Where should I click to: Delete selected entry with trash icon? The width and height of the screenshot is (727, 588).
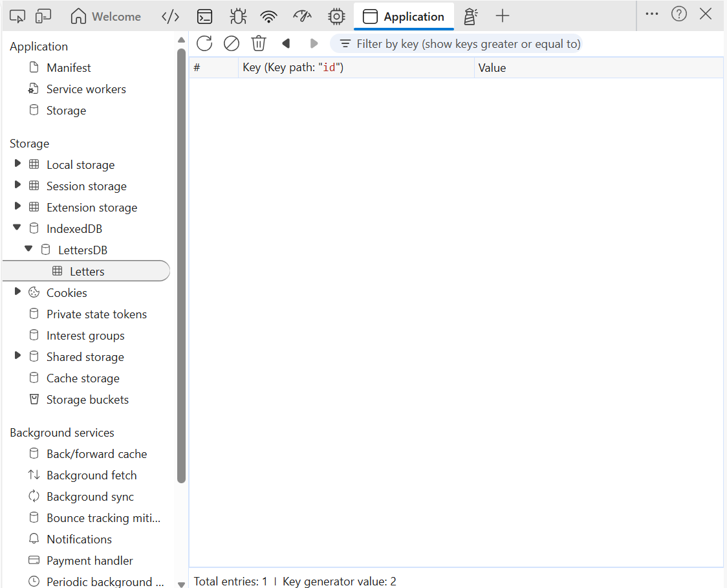[259, 43]
